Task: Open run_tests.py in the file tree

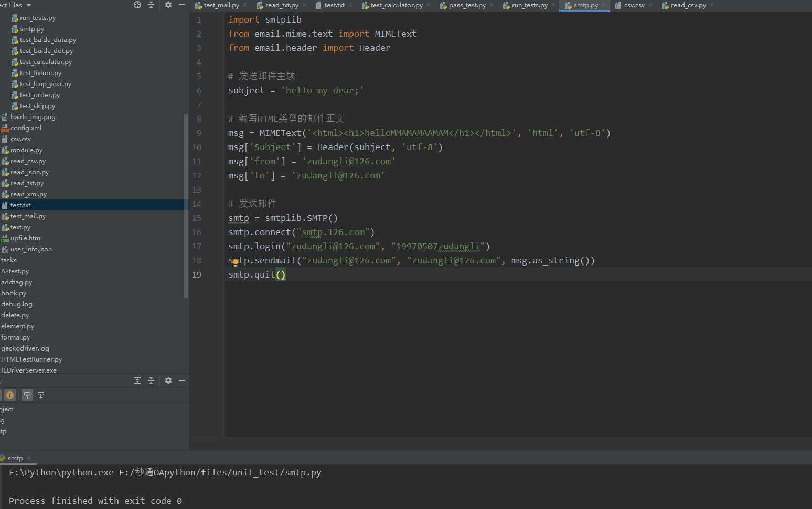Action: point(38,18)
